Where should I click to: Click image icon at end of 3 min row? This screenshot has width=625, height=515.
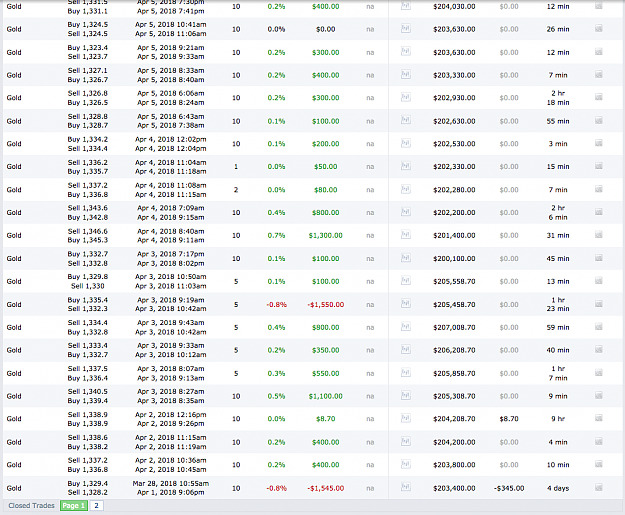[599, 143]
